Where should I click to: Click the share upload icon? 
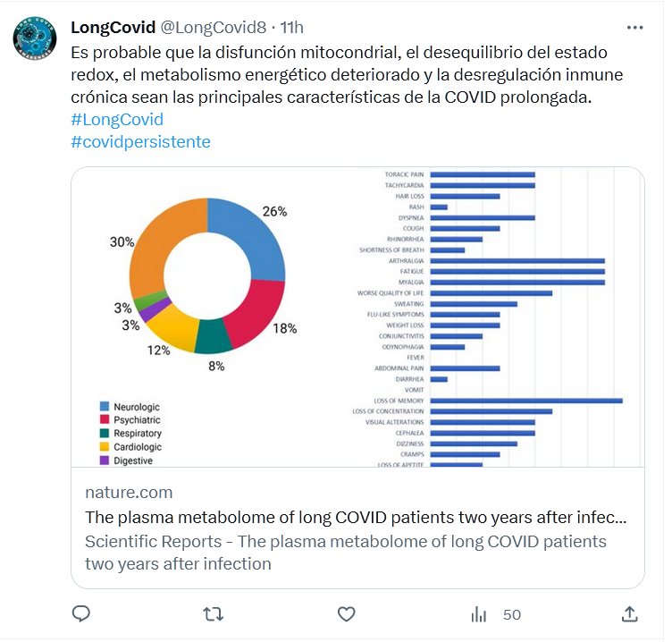pos(629,614)
